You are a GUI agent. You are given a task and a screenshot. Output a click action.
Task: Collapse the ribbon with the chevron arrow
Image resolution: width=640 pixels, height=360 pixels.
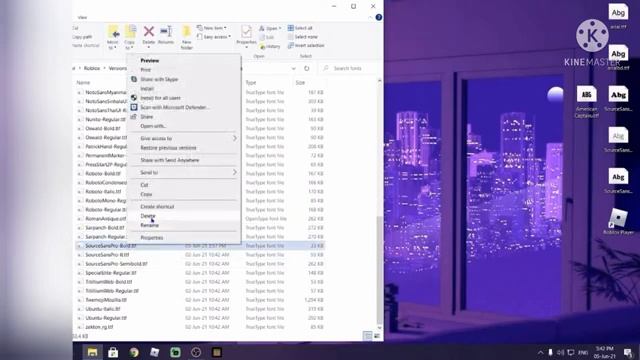[370, 17]
